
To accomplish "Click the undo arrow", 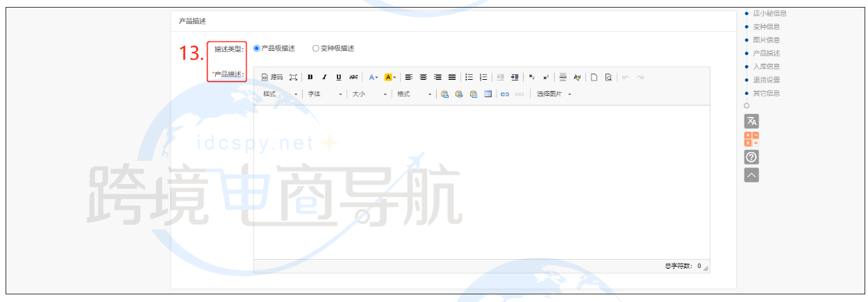I will 626,77.
